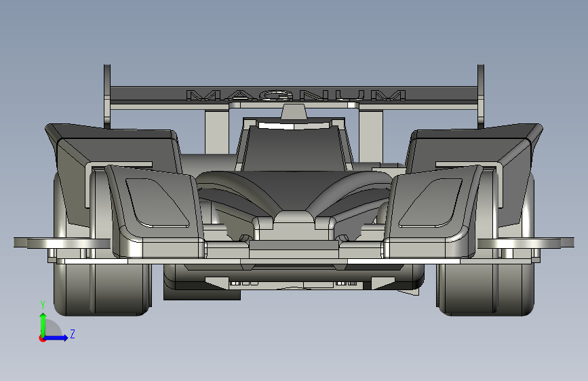This screenshot has width=588, height=381.
Task: Pick the center cockpit canopy surface
Action: click(x=294, y=149)
